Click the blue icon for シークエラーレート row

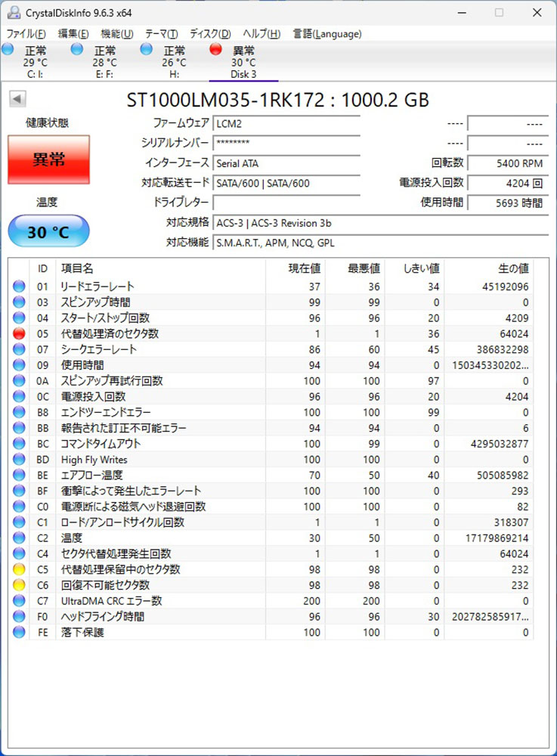[19, 349]
